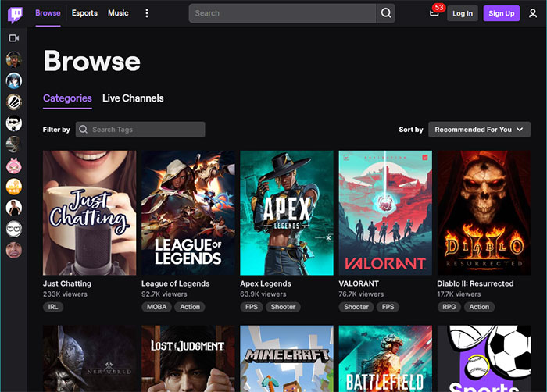Open the user profile icon menu
The height and width of the screenshot is (392, 547).
click(533, 13)
